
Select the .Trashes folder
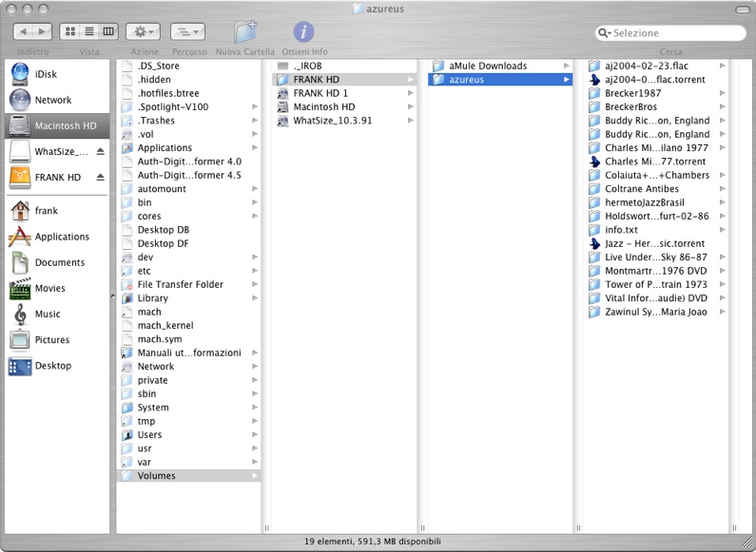click(x=188, y=121)
